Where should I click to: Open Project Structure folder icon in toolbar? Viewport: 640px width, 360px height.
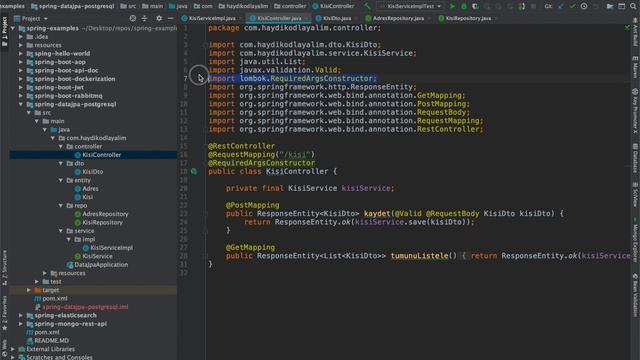click(610, 6)
